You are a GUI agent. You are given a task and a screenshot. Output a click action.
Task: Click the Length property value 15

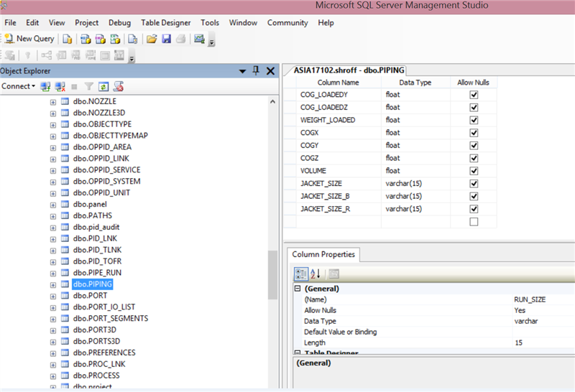tap(543, 343)
